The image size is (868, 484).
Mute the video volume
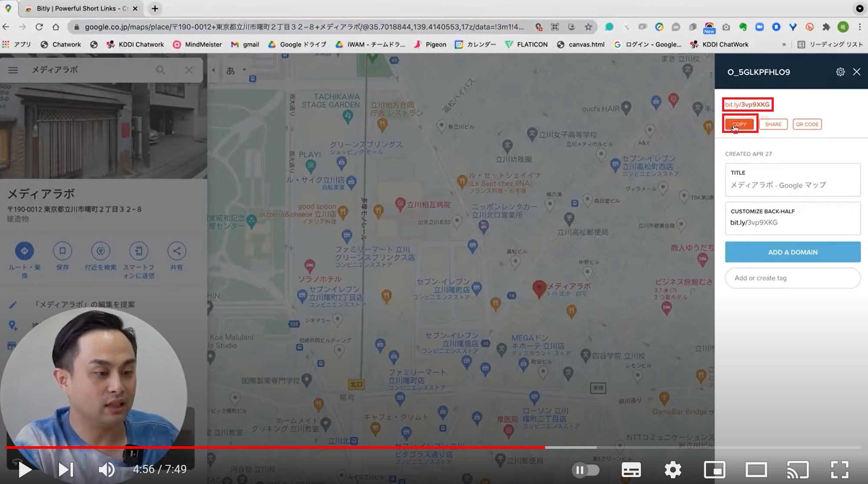pos(106,469)
